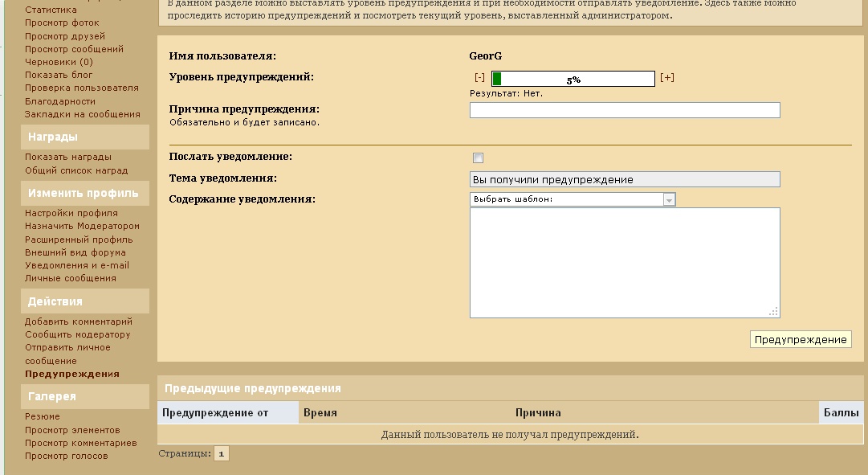Click the Результат: Нет. text
Image resolution: width=868 pixels, height=475 pixels.
pyautogui.click(x=506, y=94)
